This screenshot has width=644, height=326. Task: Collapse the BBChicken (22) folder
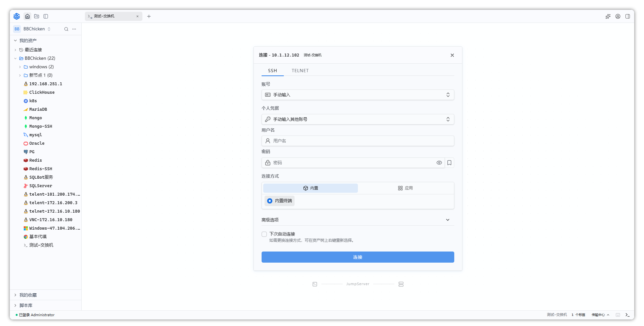pos(15,58)
